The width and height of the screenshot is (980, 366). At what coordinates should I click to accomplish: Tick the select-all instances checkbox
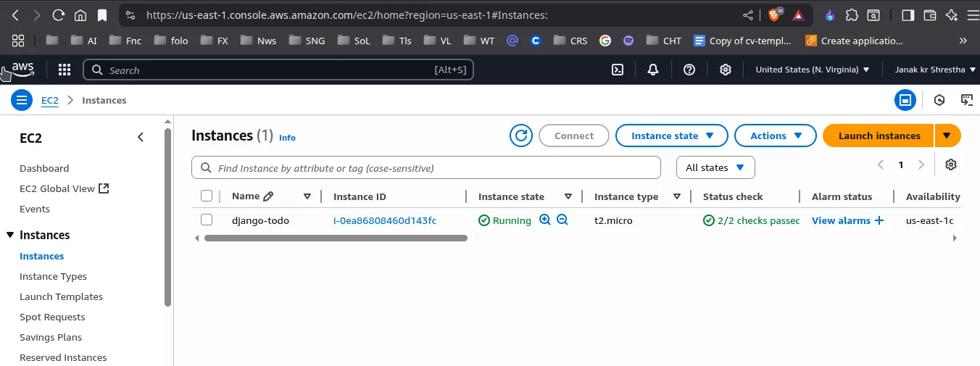pos(207,196)
